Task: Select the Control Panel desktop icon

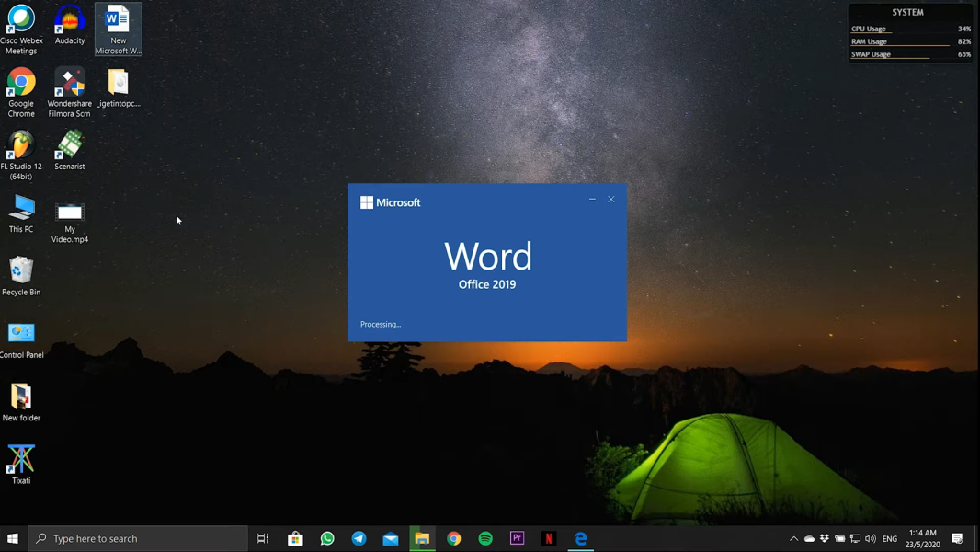Action: (21, 339)
